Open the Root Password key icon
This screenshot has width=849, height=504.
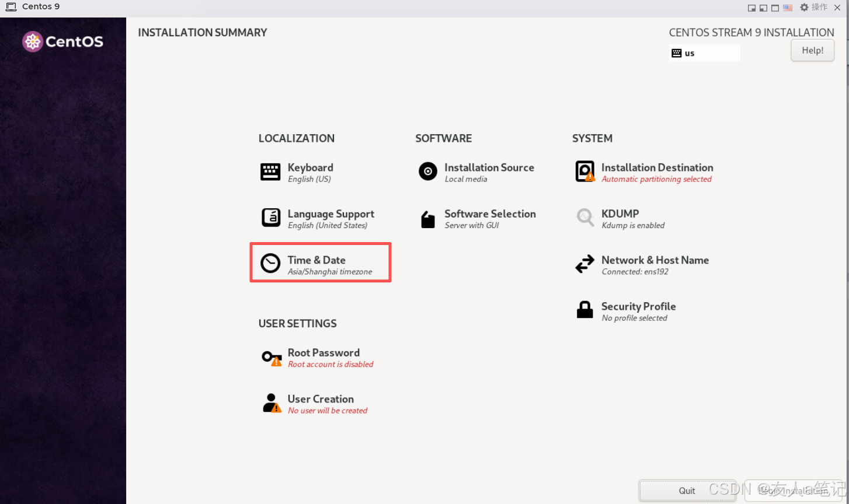[272, 357]
